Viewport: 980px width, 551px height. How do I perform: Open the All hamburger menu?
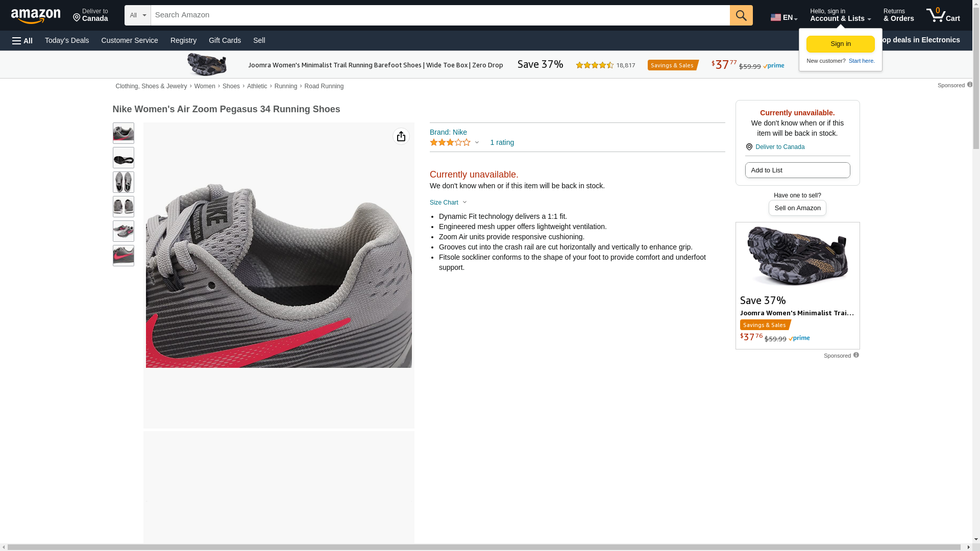[x=22, y=40]
